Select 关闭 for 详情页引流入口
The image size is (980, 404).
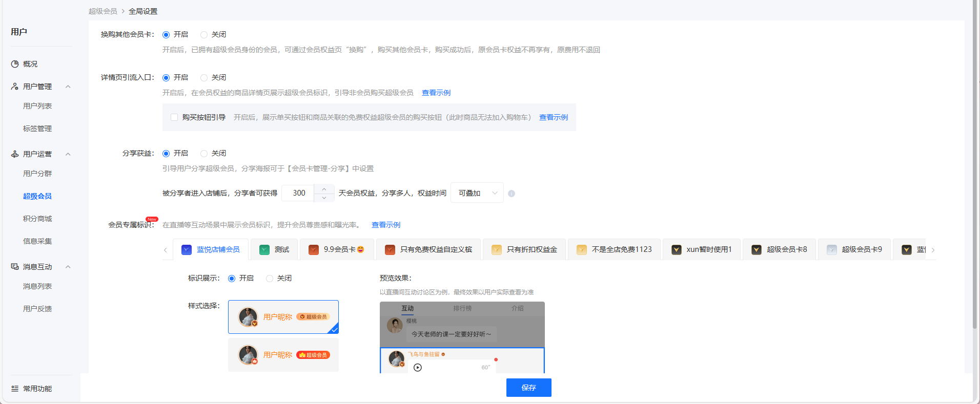(204, 78)
